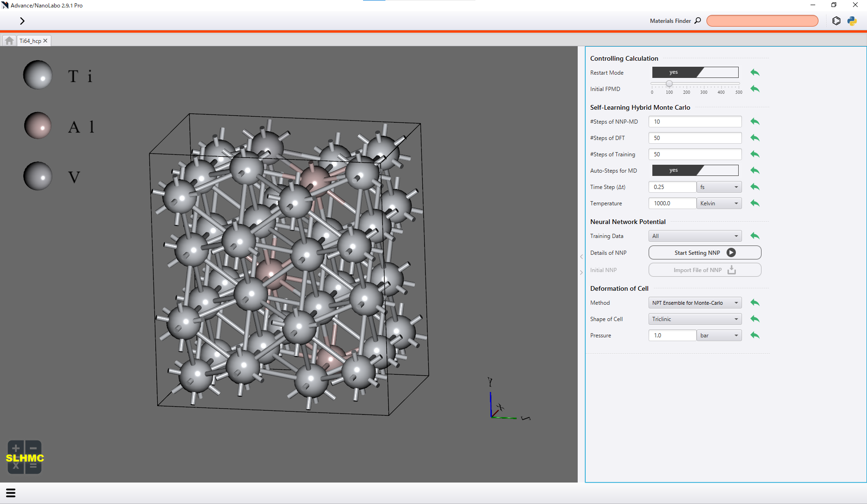Click the Al atom legend sphere
Screen dimensions: 867x504
click(38, 126)
